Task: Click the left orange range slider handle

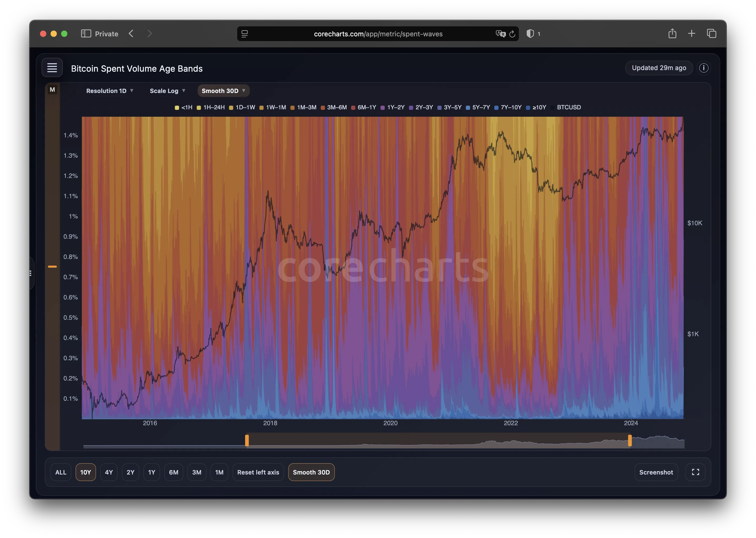Action: click(x=247, y=441)
